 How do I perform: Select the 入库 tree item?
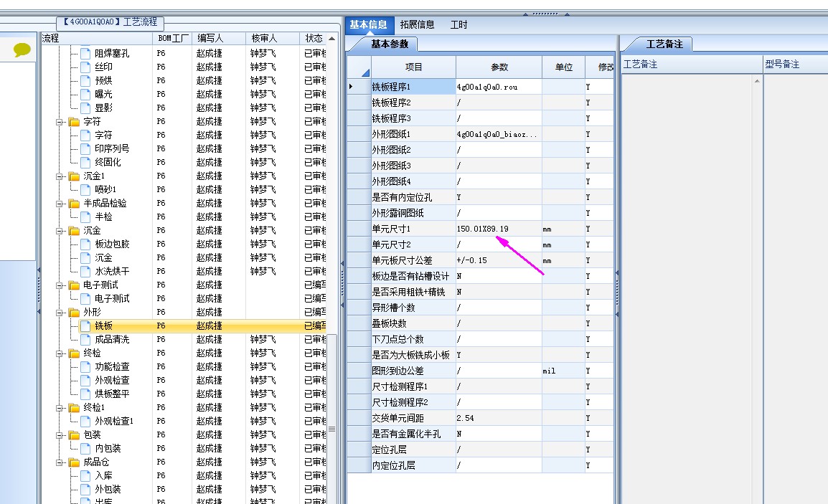tap(103, 475)
